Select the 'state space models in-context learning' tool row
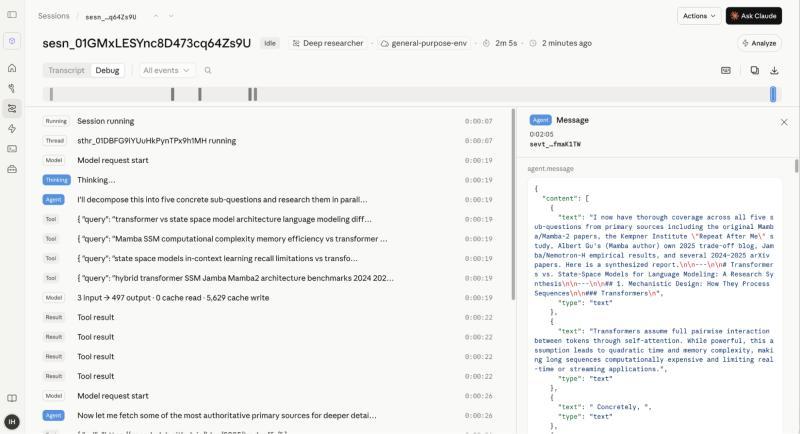Screen dimensions: 800x434 tap(268, 259)
